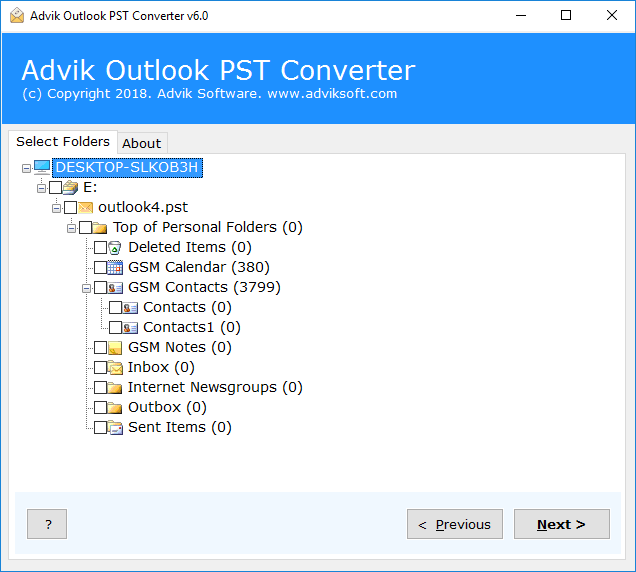Select the outlook4.pst label

tap(143, 207)
